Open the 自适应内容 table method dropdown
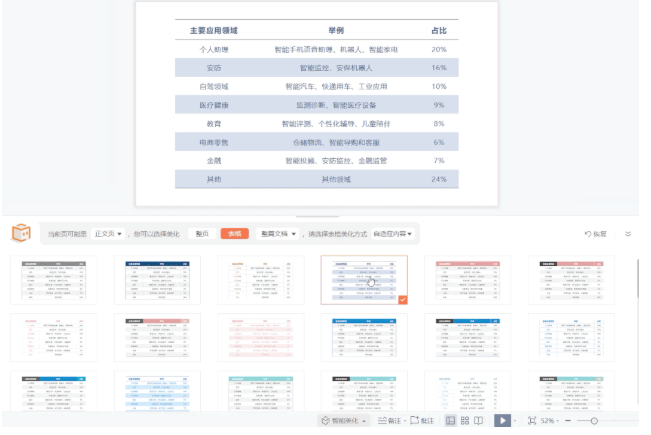 [x=392, y=234]
